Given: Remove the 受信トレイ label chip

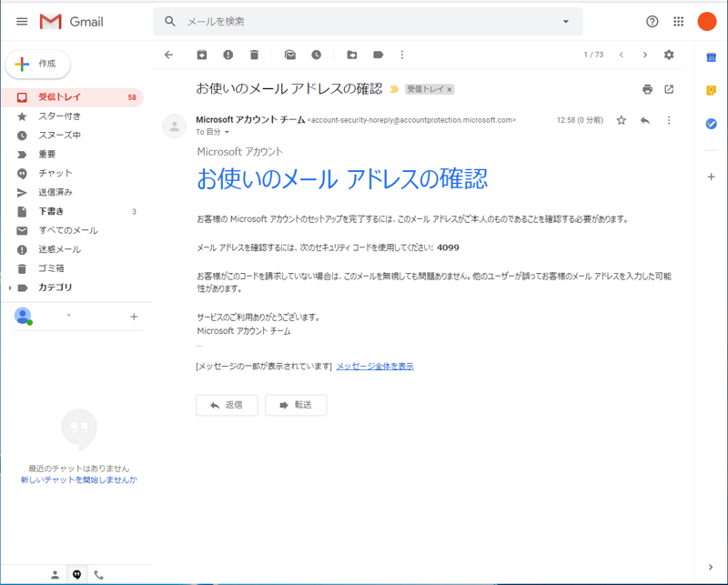Looking at the screenshot, I should coord(450,89).
